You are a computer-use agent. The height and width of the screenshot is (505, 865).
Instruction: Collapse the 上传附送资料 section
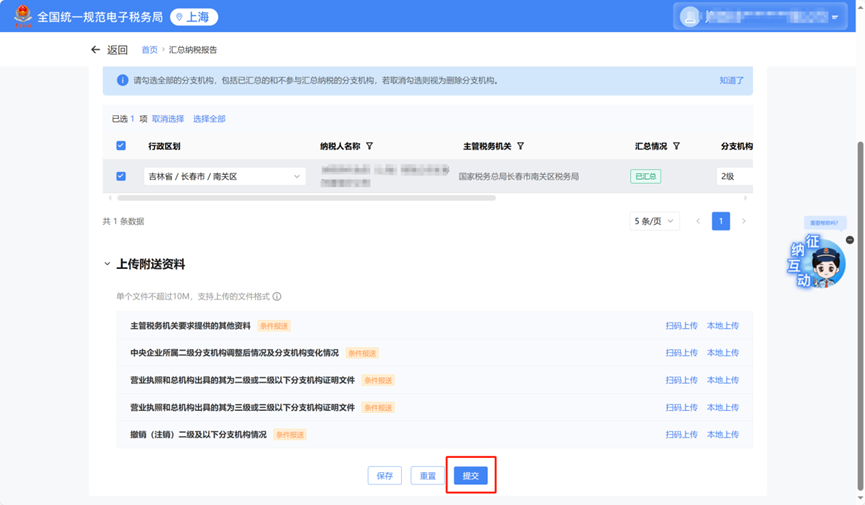point(107,265)
